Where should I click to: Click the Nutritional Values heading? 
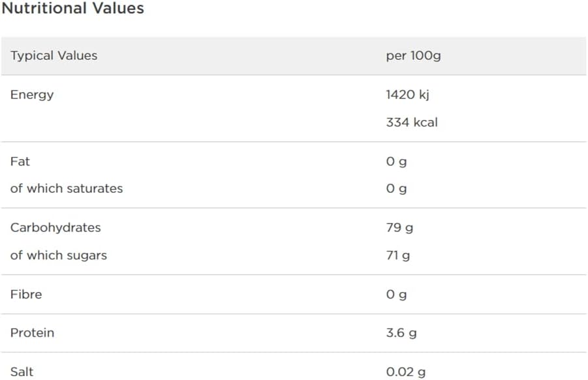[72, 8]
